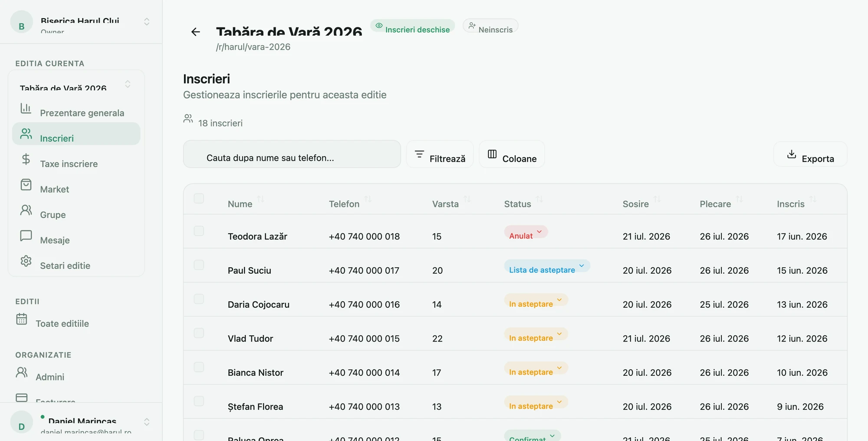Open Toate editiile list
868x441 pixels.
(x=76, y=319)
